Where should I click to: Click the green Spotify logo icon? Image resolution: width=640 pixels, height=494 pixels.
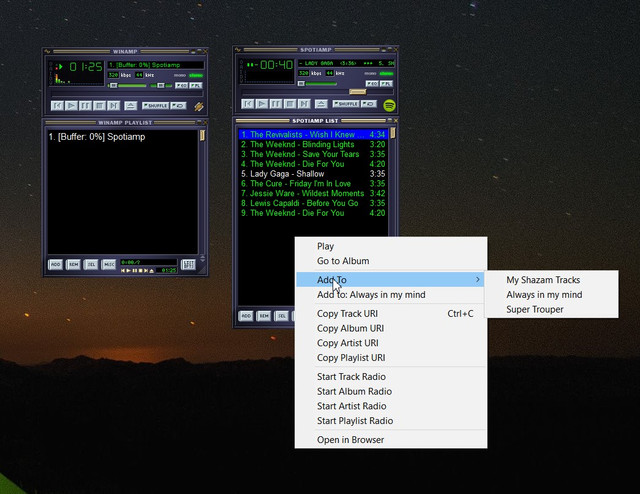(x=389, y=105)
